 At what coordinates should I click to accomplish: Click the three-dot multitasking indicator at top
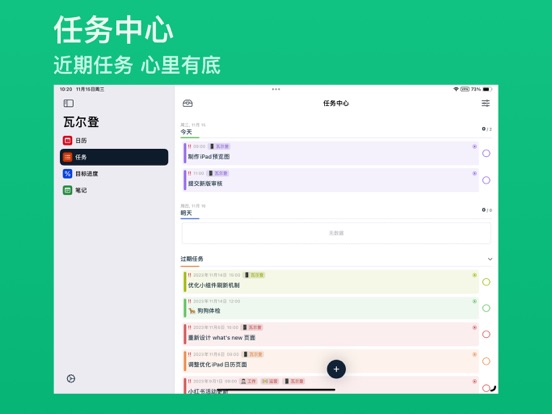click(276, 89)
